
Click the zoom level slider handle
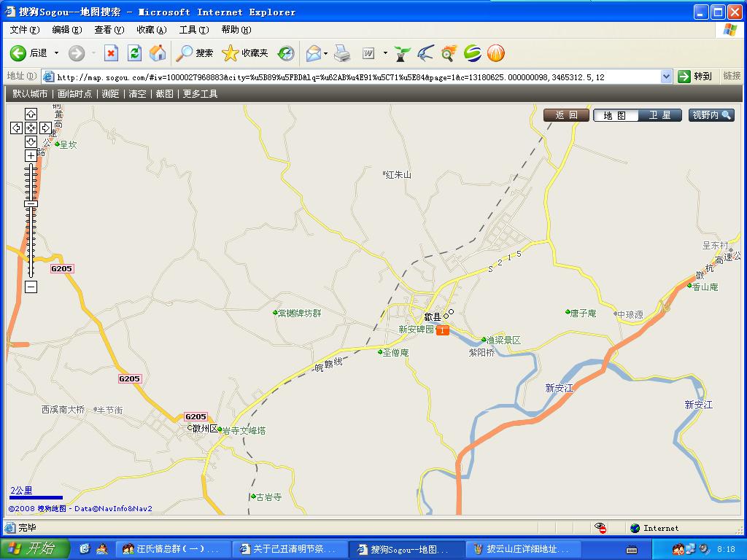[31, 204]
